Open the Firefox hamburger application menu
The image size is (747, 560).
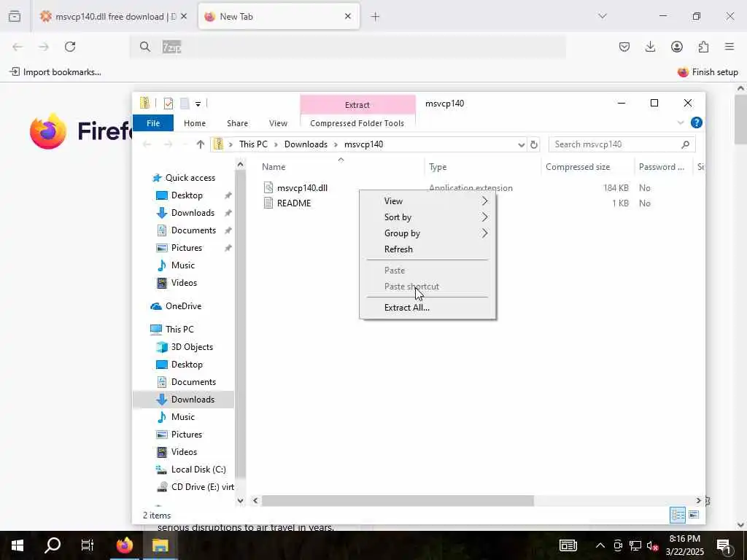[729, 47]
